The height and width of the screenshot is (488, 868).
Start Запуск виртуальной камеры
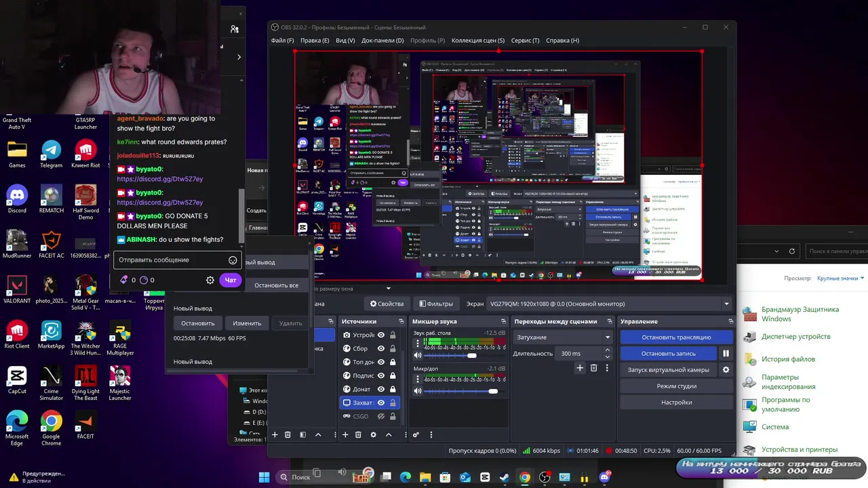(669, 369)
